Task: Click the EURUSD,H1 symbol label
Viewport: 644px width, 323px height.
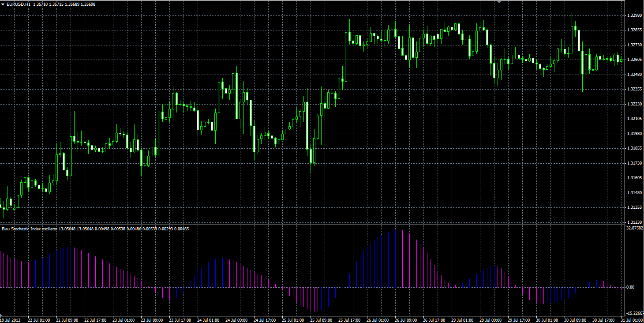Action: pyautogui.click(x=19, y=4)
